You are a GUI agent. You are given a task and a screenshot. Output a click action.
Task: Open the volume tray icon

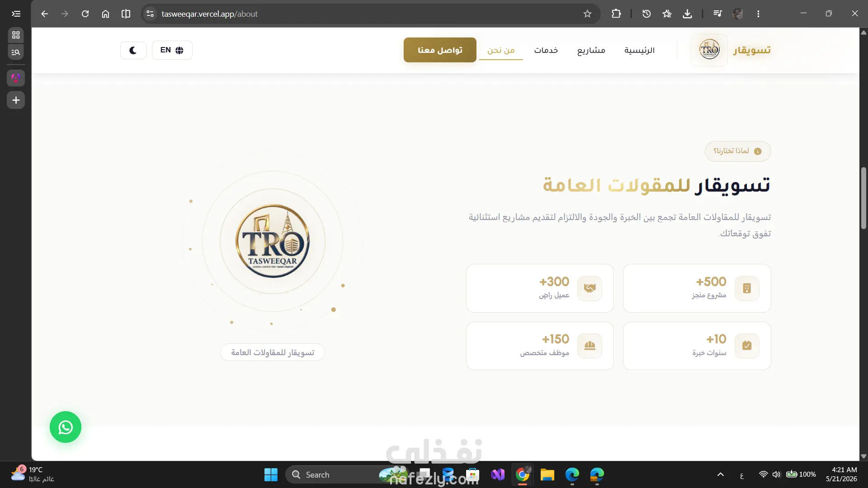click(776, 474)
